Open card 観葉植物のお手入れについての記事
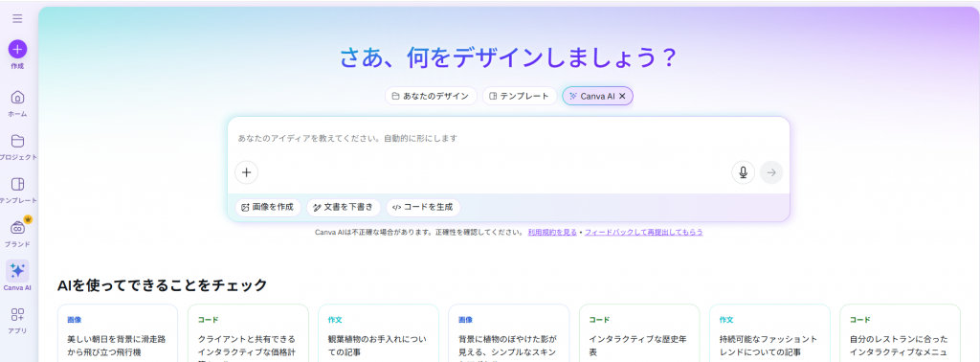 (x=378, y=332)
